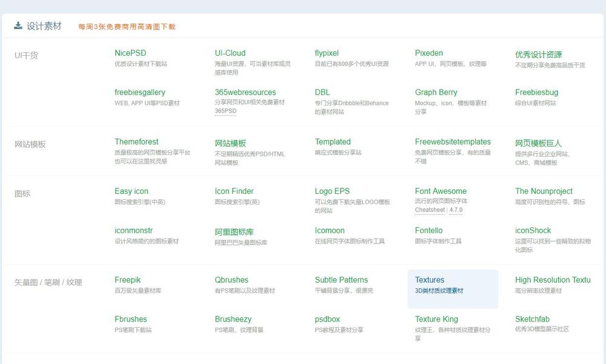Visit the flypixel site link

[x=327, y=53]
